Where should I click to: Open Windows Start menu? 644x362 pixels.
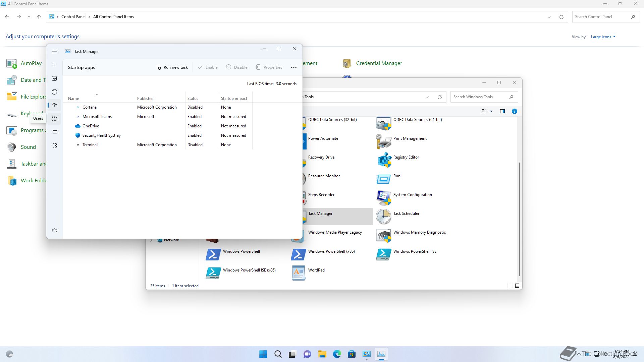coord(263,354)
